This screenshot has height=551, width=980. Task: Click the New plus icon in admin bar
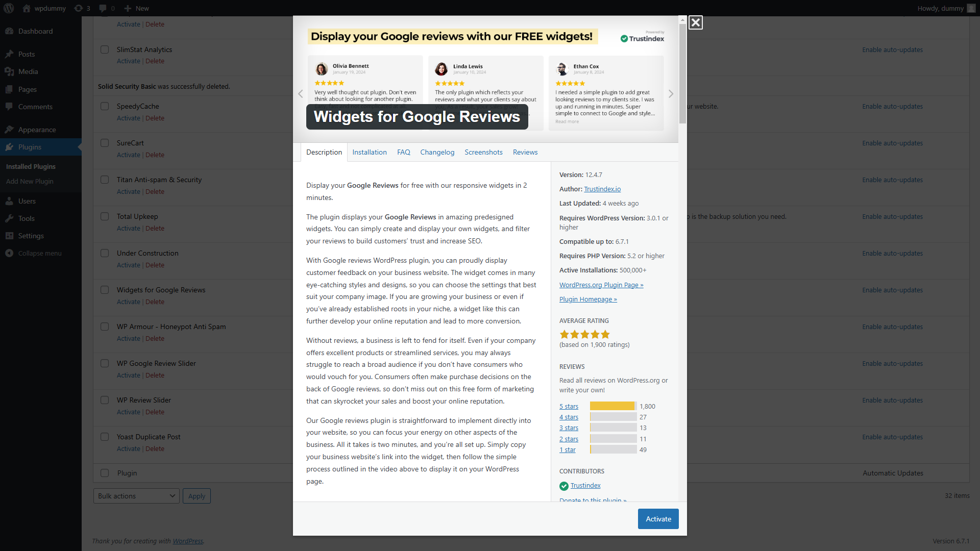tap(128, 8)
